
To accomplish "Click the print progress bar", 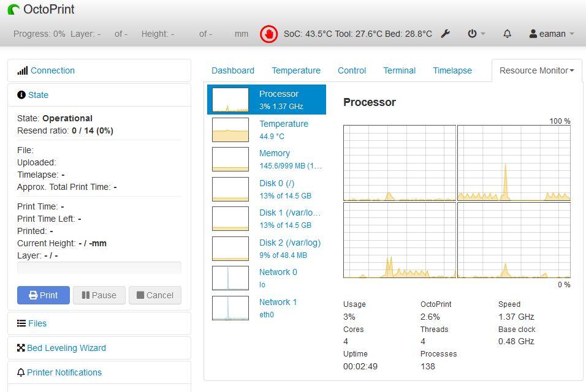I will click(99, 267).
